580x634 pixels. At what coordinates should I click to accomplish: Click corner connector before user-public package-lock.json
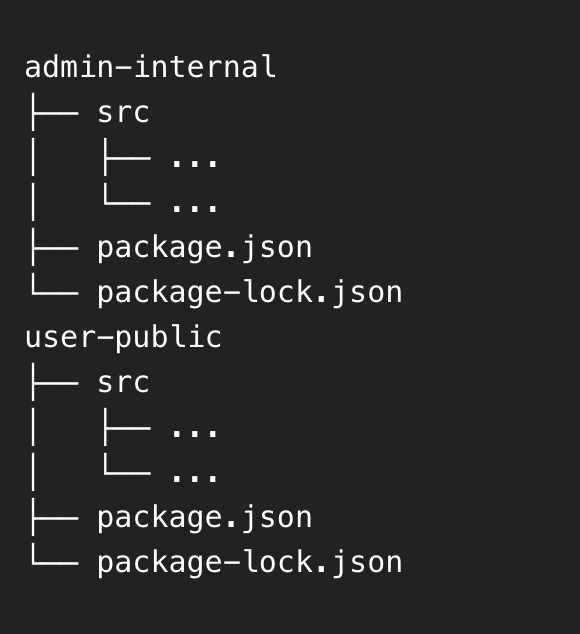tap(55, 556)
